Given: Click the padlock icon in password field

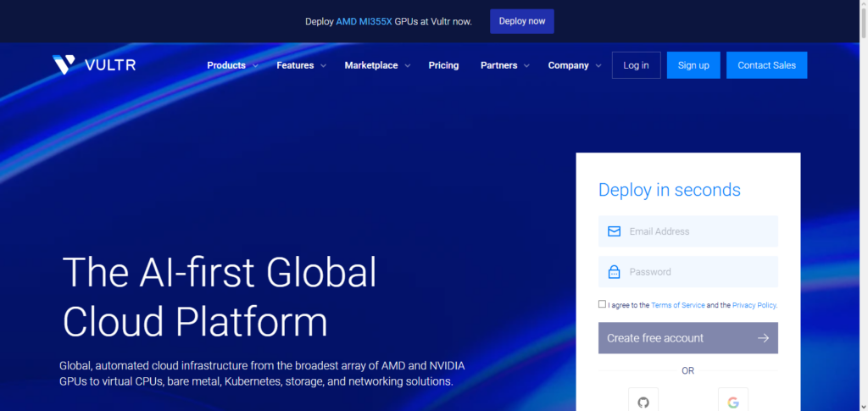Looking at the screenshot, I should point(614,272).
